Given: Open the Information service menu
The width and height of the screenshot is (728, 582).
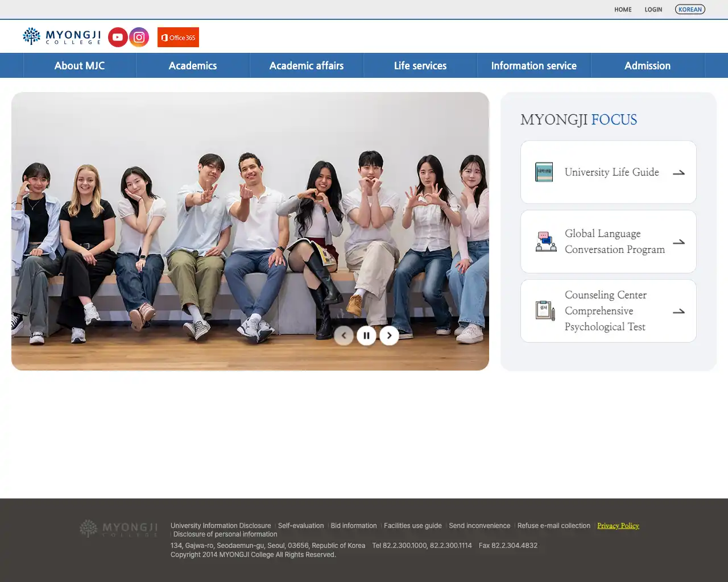Looking at the screenshot, I should point(534,65).
